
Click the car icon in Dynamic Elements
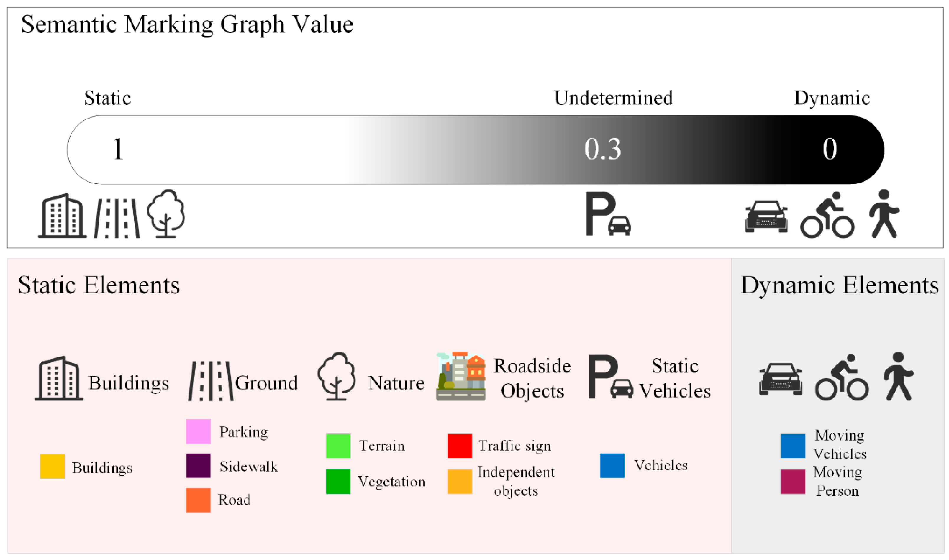781,379
